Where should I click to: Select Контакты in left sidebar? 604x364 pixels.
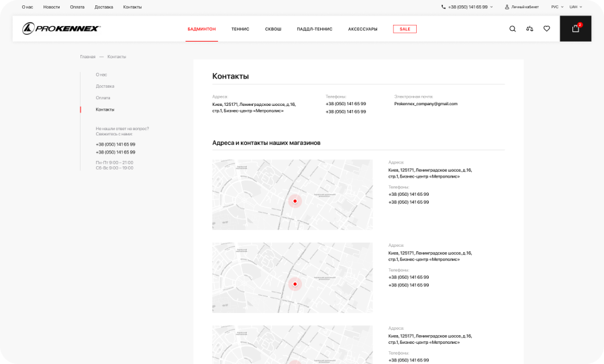105,110
